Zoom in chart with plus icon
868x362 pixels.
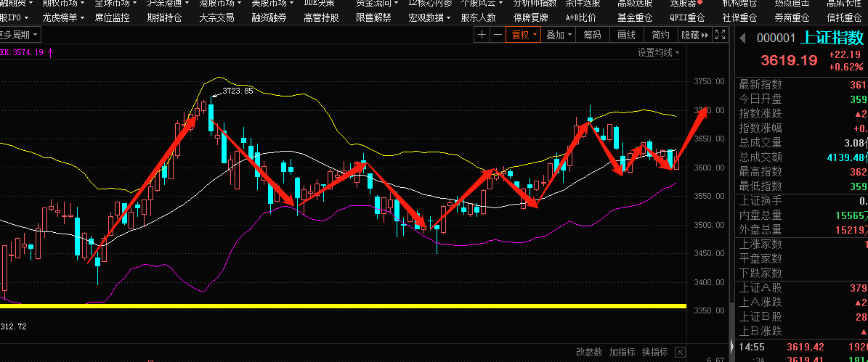click(483, 35)
